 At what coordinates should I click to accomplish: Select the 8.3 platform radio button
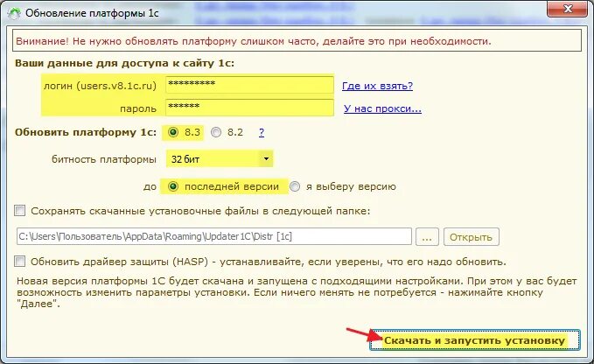tap(173, 132)
